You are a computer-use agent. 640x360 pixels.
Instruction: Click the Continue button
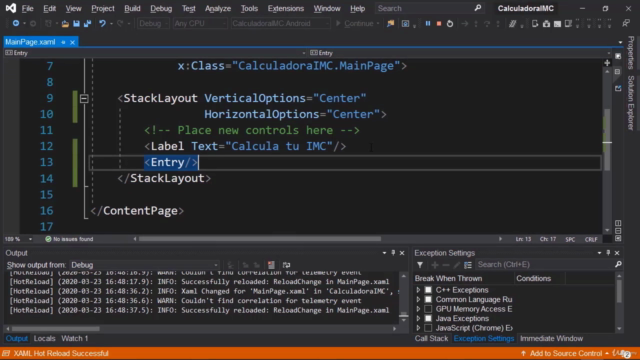pos(355,24)
